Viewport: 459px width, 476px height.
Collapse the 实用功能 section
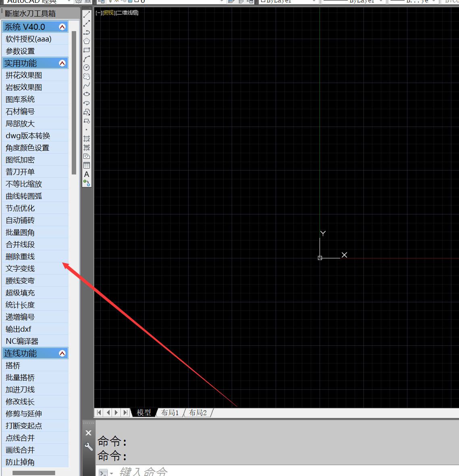click(62, 63)
